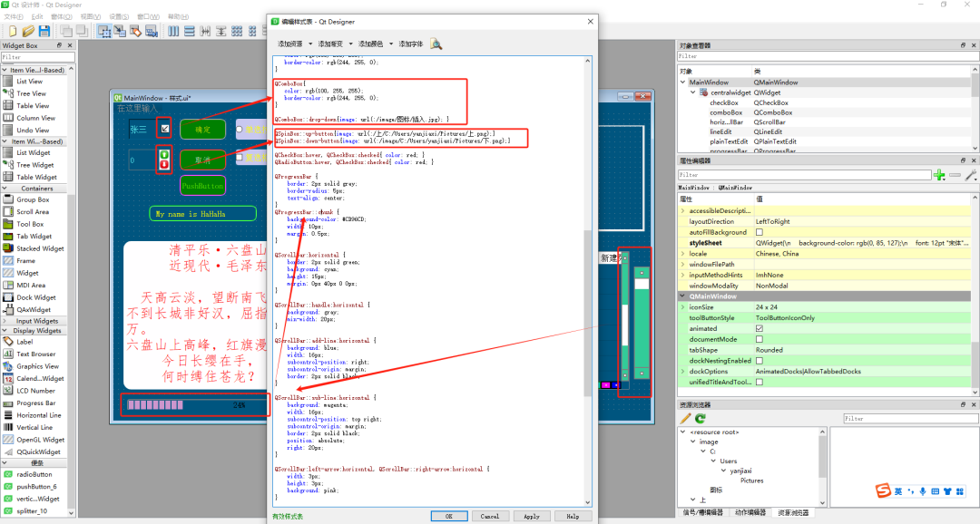Click the green reload resources icon

701,419
